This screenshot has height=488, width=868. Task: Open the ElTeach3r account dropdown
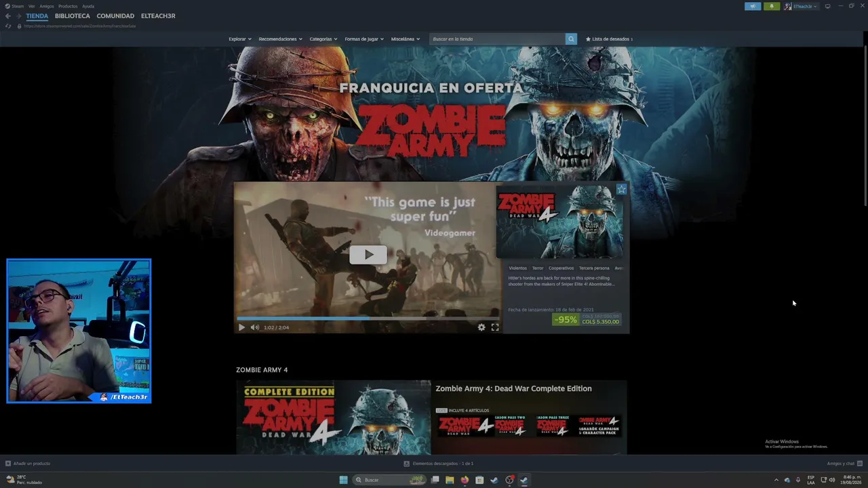801,6
